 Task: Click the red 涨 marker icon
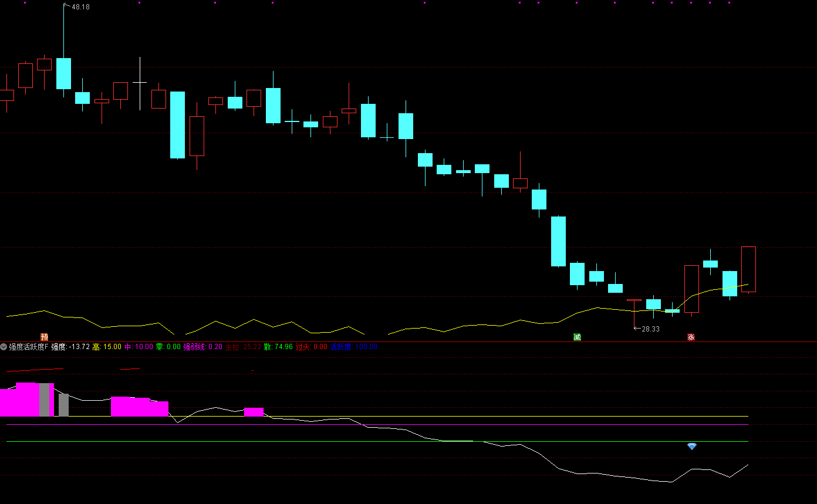point(691,337)
